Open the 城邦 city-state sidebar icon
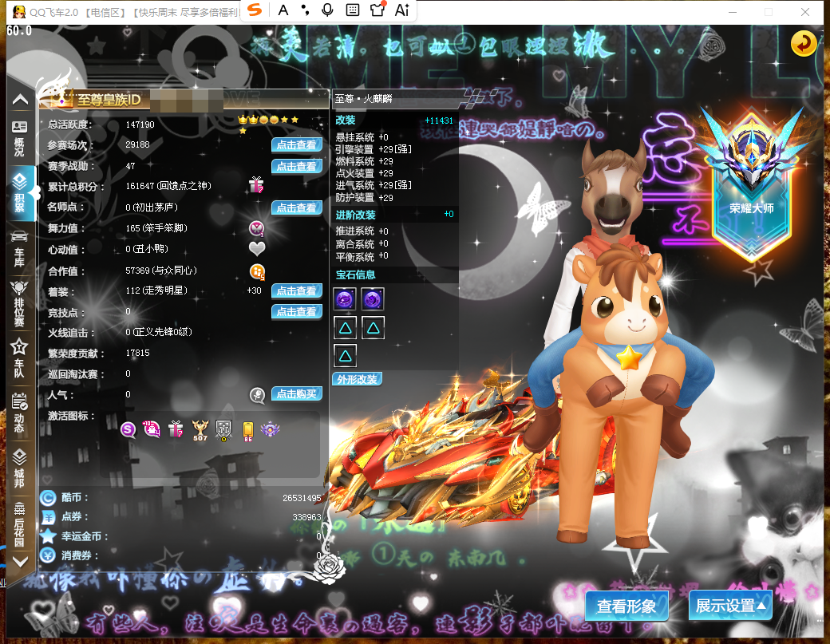Viewport: 830px width, 644px height. [x=20, y=468]
